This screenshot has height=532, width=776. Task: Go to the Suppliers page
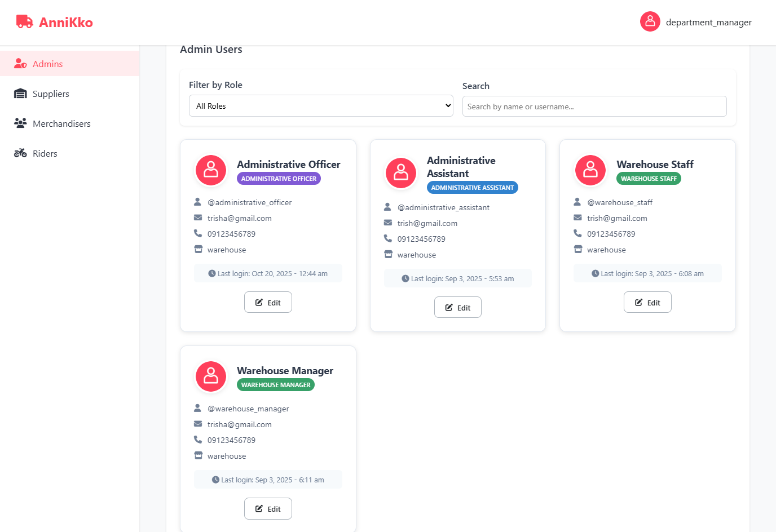point(51,94)
